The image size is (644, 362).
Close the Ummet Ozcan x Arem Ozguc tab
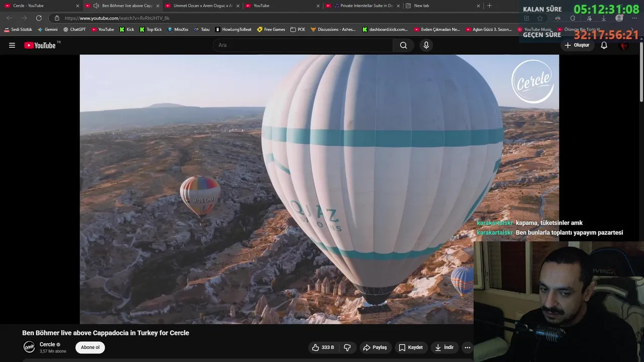click(238, 6)
